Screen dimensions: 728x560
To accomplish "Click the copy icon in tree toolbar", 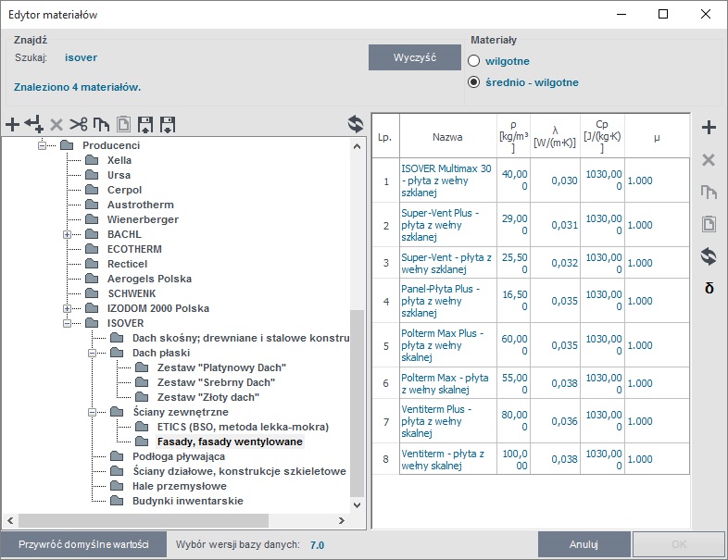I will coord(101,124).
